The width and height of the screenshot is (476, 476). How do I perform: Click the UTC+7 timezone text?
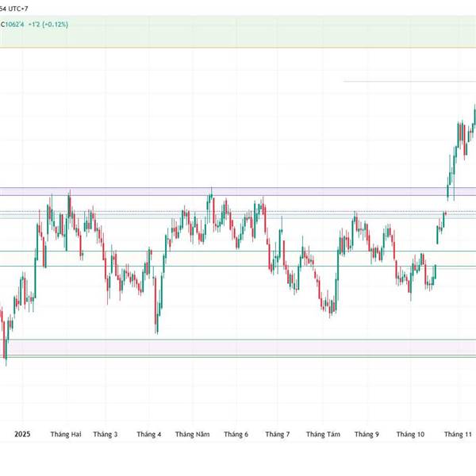tap(18, 9)
